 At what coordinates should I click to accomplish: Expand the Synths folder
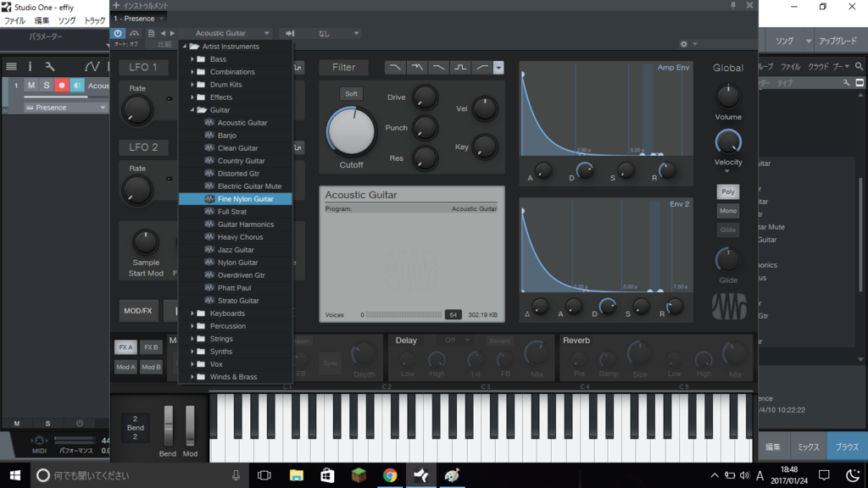(192, 352)
